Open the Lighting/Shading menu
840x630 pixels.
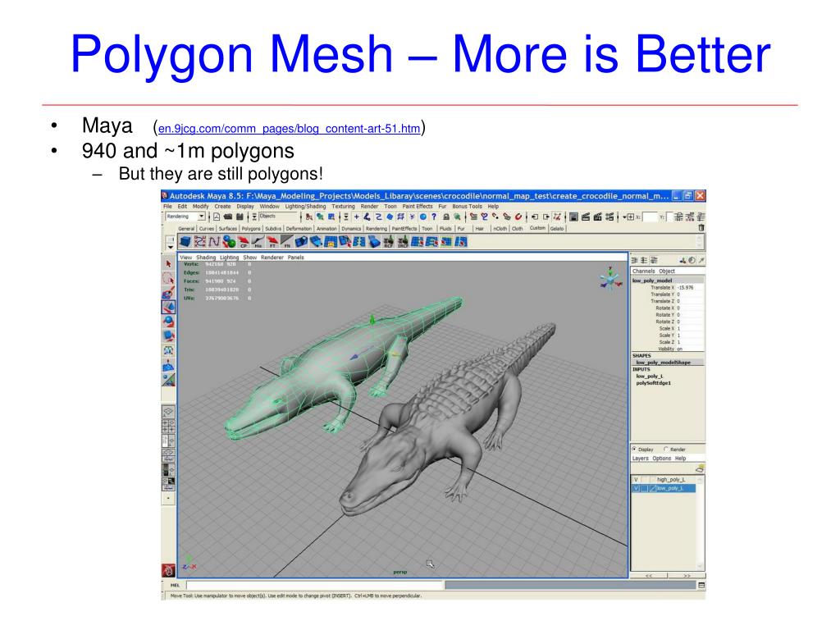point(305,206)
